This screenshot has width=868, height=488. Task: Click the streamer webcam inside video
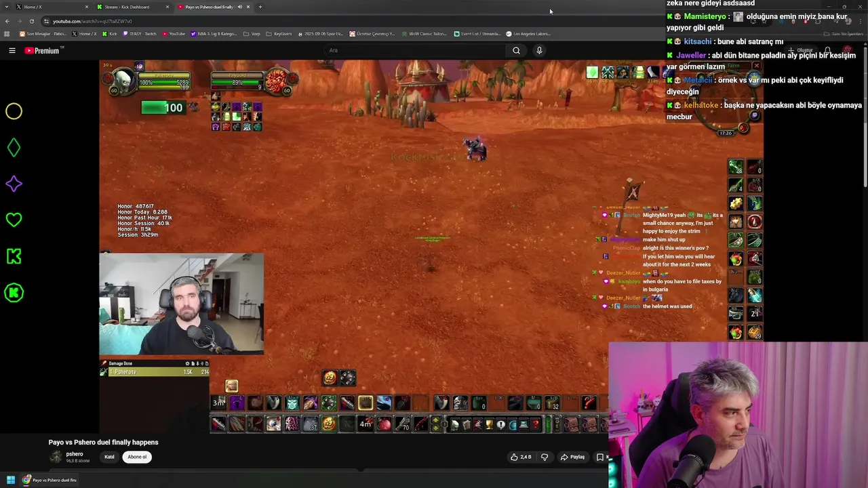(181, 304)
